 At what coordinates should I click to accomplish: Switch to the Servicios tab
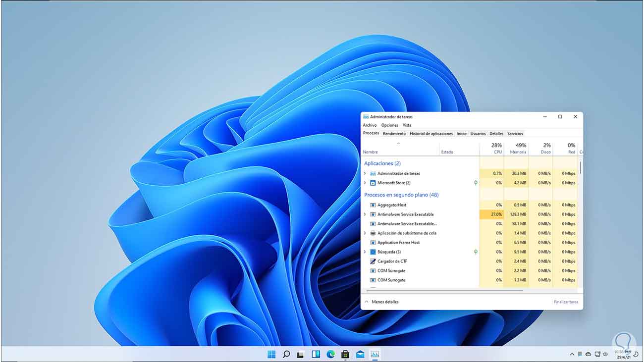(x=515, y=134)
